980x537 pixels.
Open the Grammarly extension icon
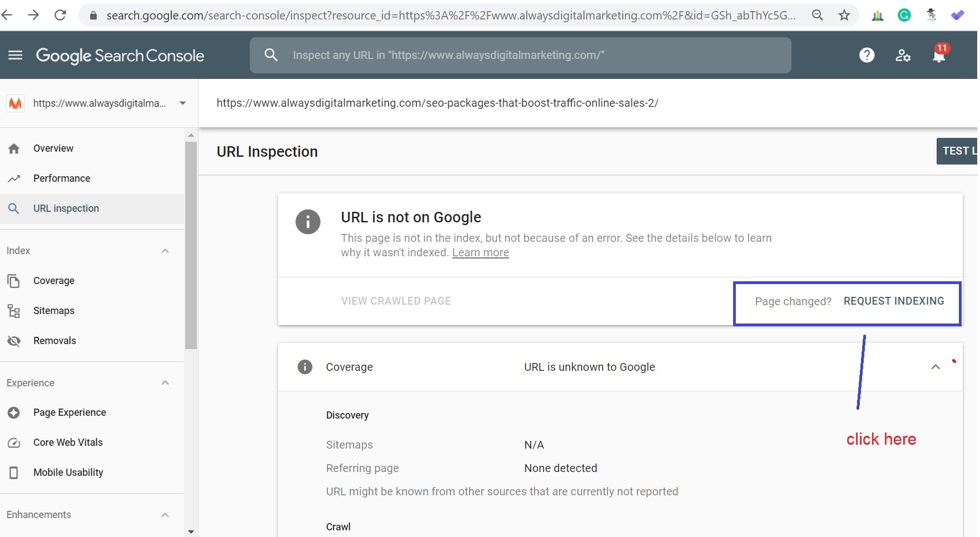coord(904,15)
